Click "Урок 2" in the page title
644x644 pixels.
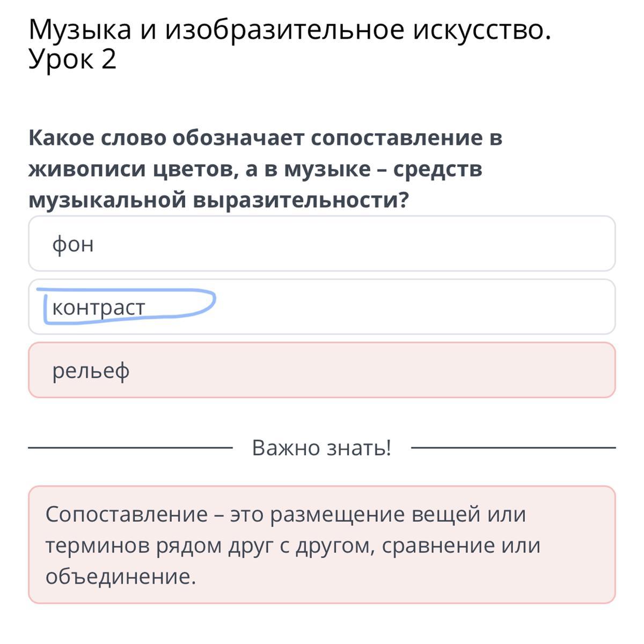pos(72,59)
